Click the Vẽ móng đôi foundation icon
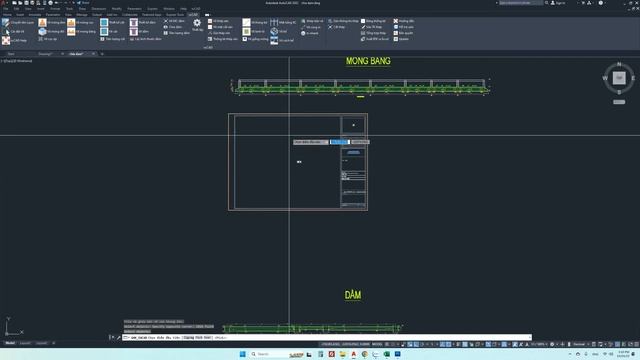 pos(42,31)
